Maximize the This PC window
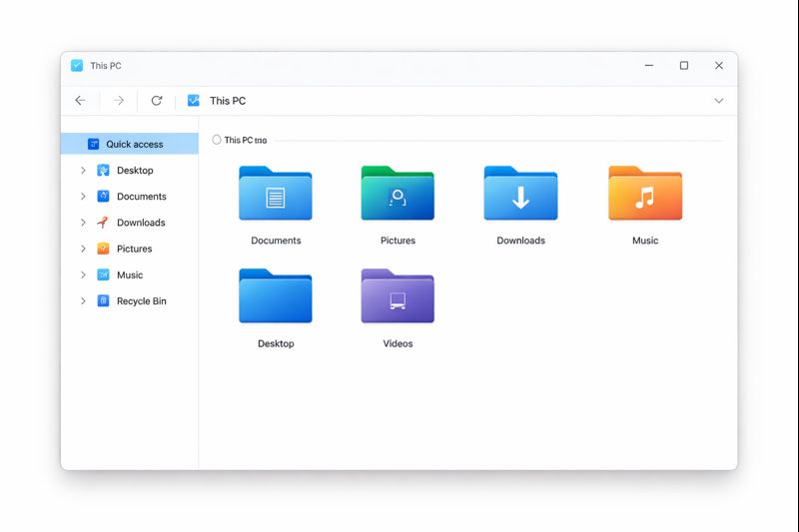This screenshot has height=532, width=799. point(684,65)
